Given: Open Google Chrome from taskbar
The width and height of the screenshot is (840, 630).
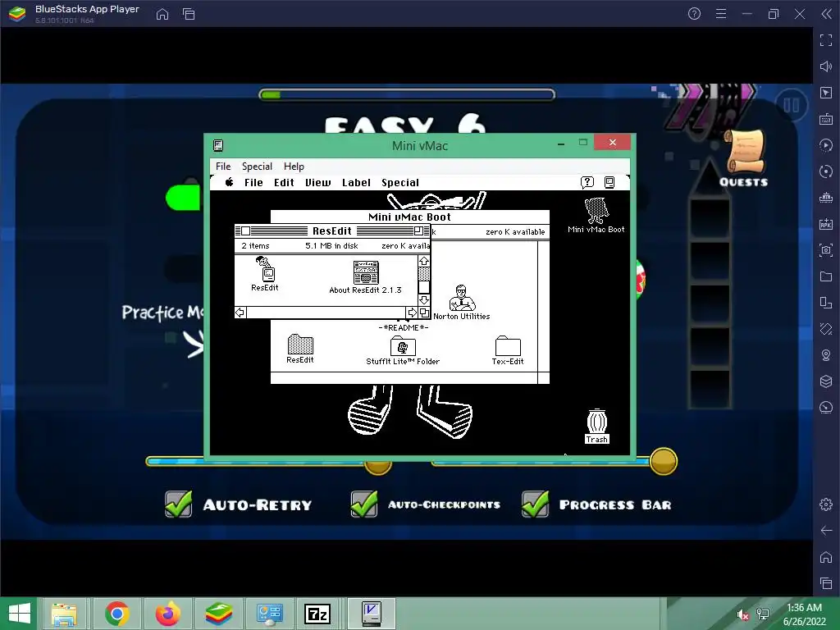Looking at the screenshot, I should [116, 614].
